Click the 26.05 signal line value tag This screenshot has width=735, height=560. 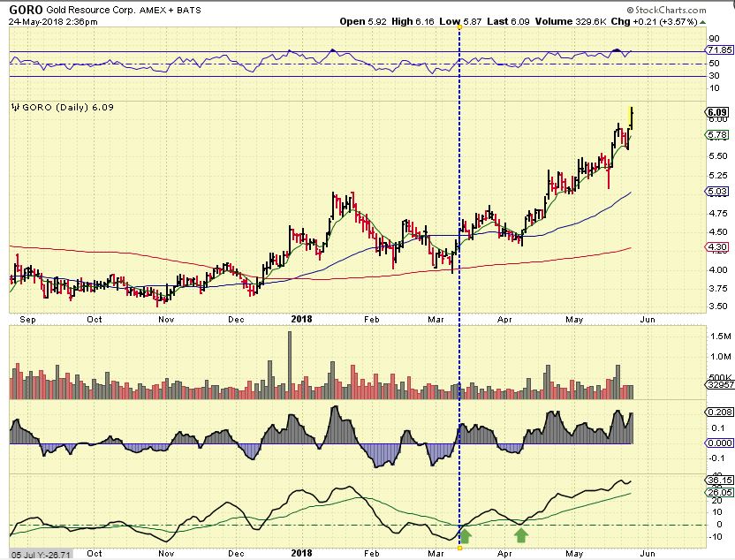pos(719,492)
